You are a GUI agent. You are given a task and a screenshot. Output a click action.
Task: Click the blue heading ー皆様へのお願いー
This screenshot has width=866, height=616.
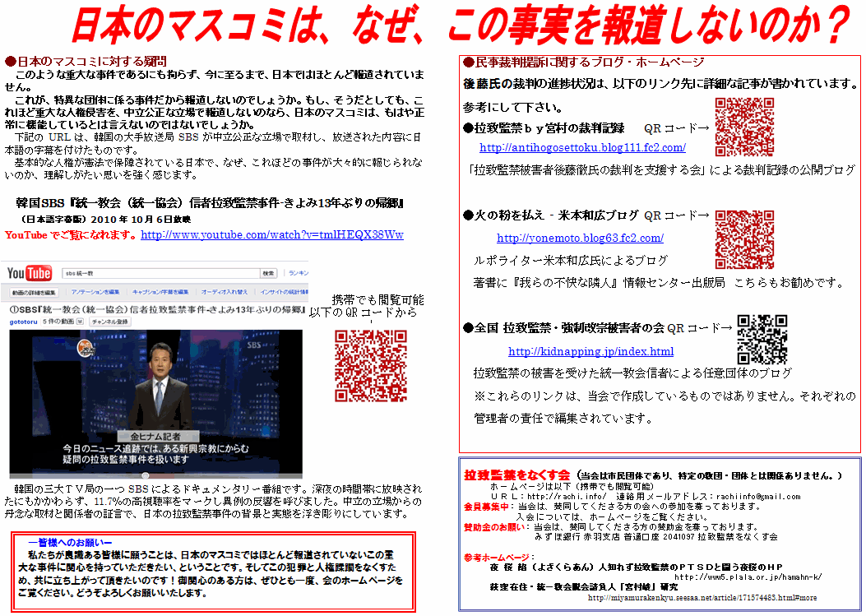click(x=70, y=543)
